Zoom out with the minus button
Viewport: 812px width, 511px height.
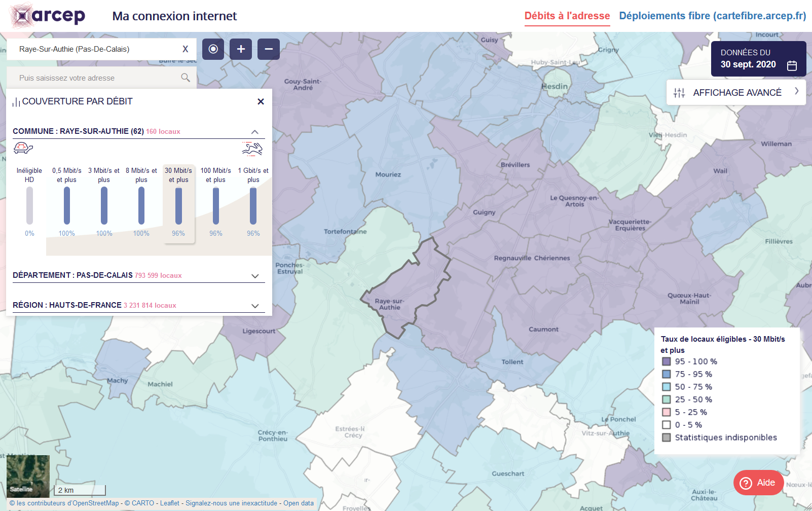[269, 49]
